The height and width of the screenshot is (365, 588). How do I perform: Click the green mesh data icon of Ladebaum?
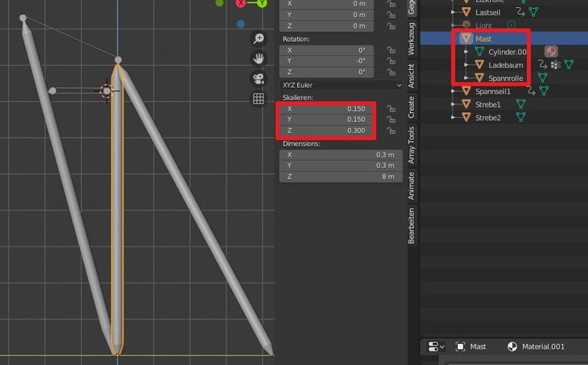569,64
